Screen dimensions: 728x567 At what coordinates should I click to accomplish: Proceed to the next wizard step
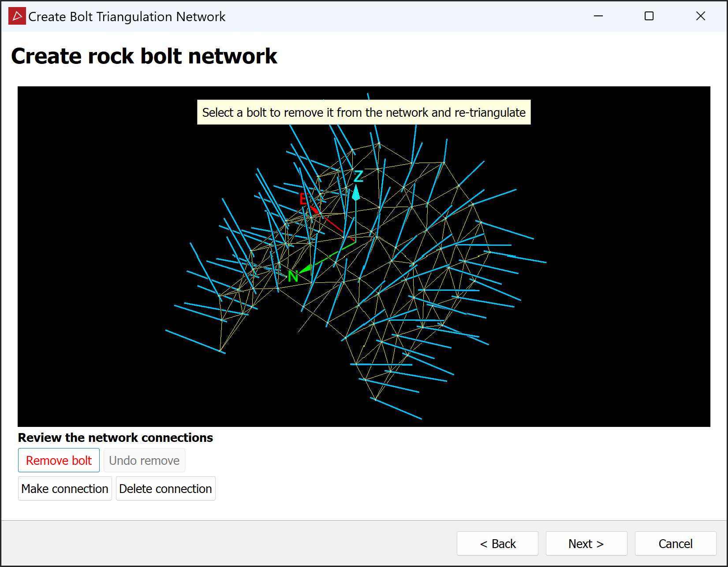tap(586, 544)
